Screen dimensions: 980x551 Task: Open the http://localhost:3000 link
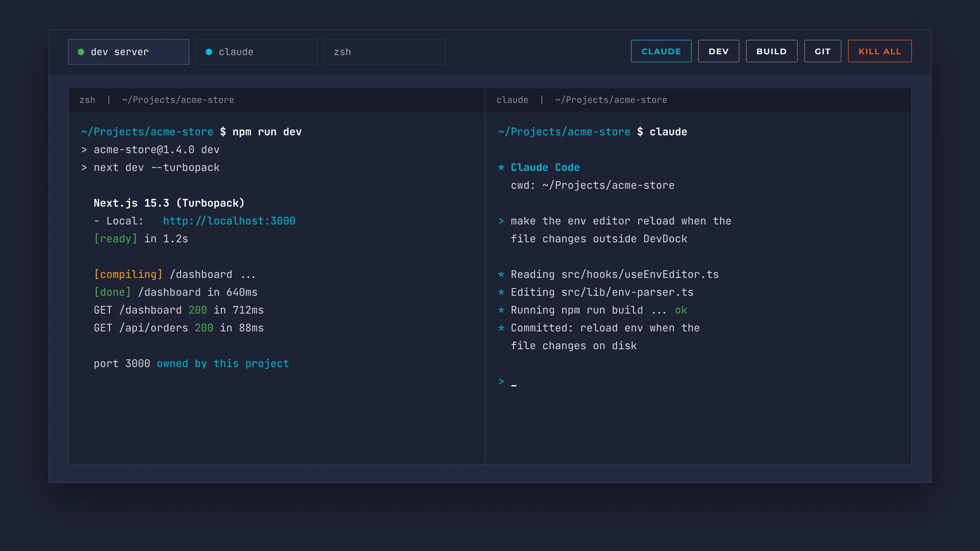[229, 221]
